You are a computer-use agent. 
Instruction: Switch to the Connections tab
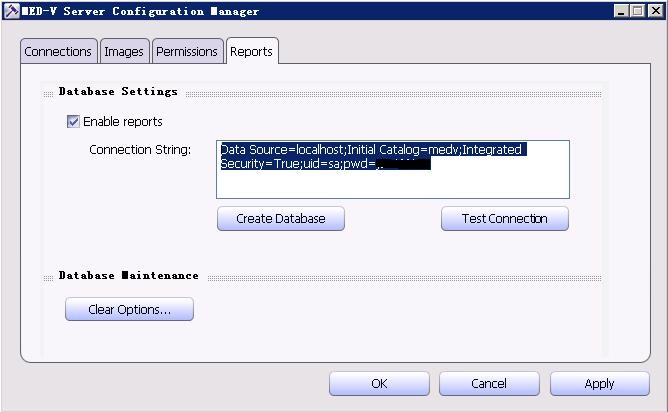(x=58, y=52)
